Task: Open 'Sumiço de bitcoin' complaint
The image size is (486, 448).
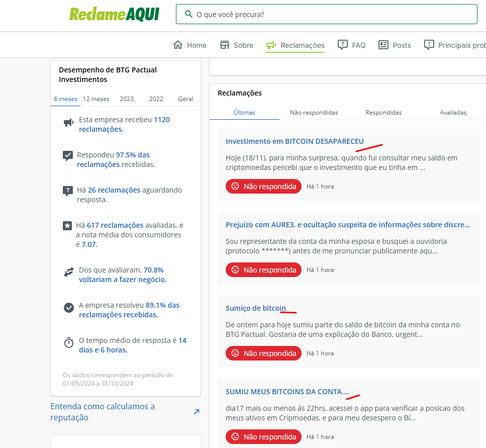Action: coord(256,308)
